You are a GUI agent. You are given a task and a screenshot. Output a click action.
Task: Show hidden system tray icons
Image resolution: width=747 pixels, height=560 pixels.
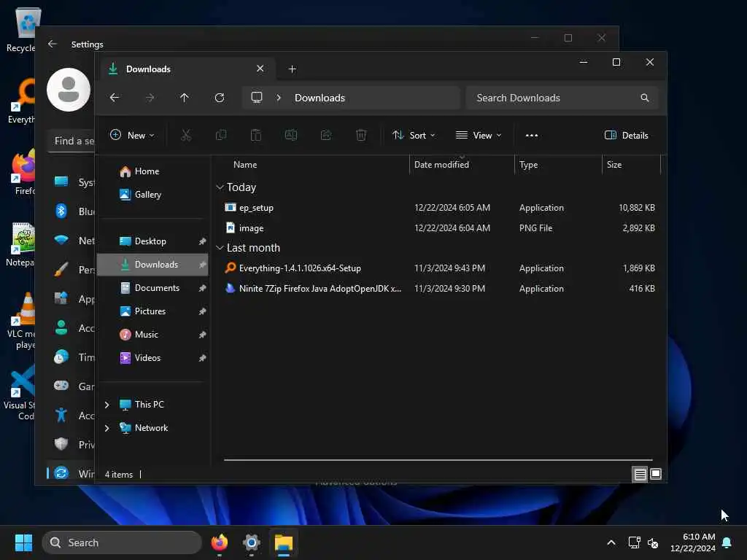click(611, 542)
